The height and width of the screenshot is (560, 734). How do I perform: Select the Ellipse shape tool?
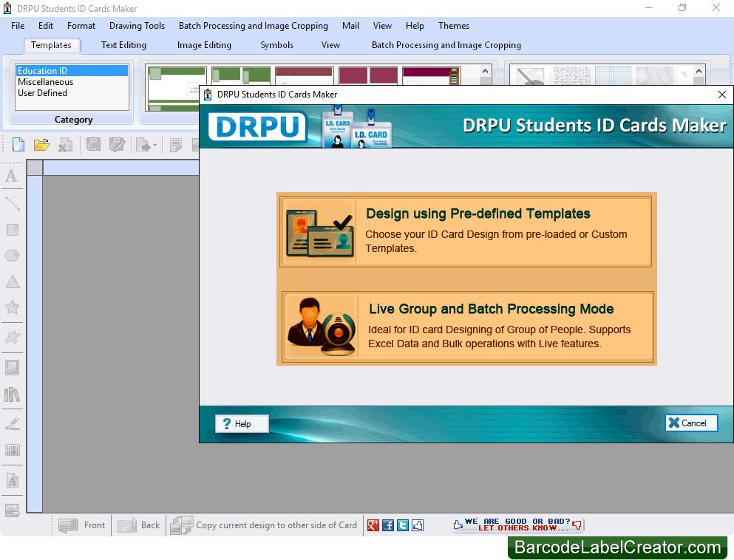[x=12, y=256]
